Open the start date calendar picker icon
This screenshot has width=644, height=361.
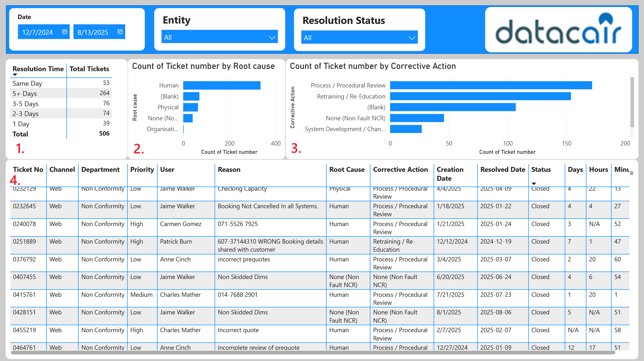[65, 32]
